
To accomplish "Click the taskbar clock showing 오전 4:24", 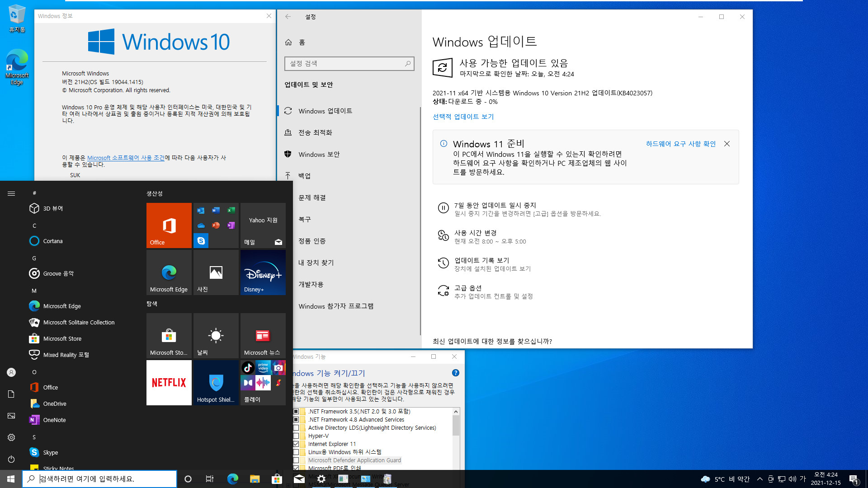I will pos(826,479).
